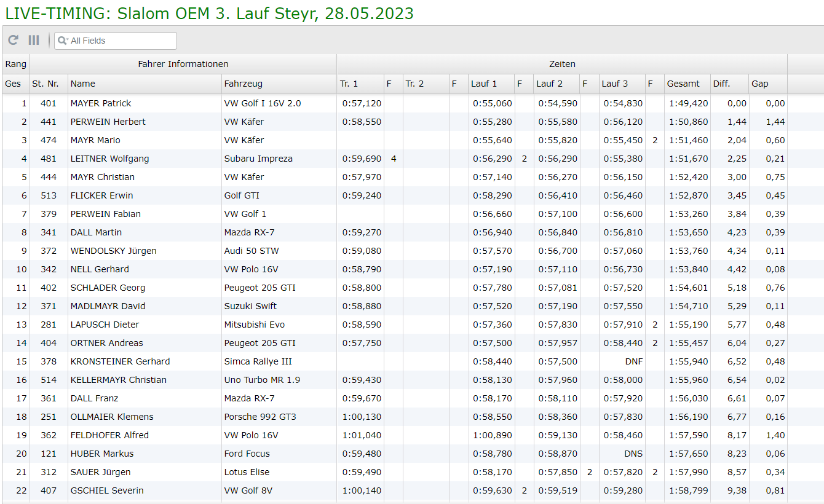Click the Fahrer Informationen group header

point(183,64)
